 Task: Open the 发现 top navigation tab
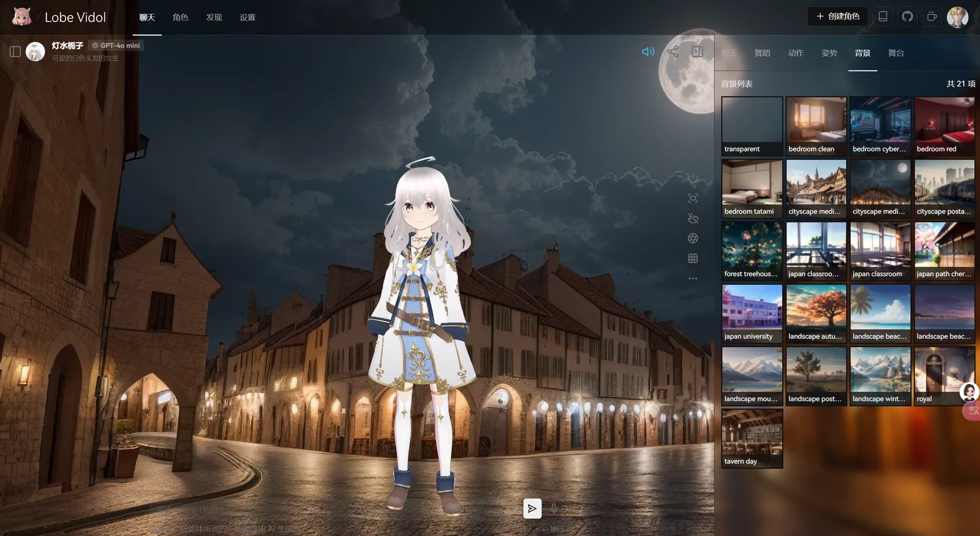click(x=214, y=17)
